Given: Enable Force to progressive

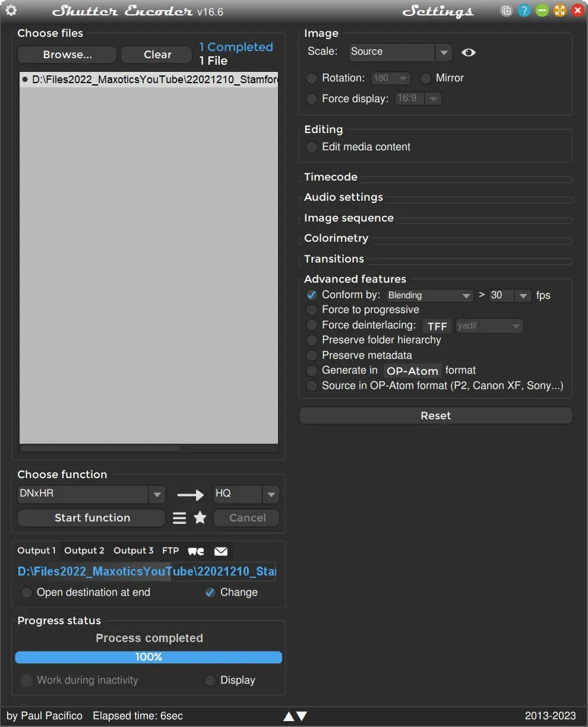Looking at the screenshot, I should pyautogui.click(x=312, y=310).
